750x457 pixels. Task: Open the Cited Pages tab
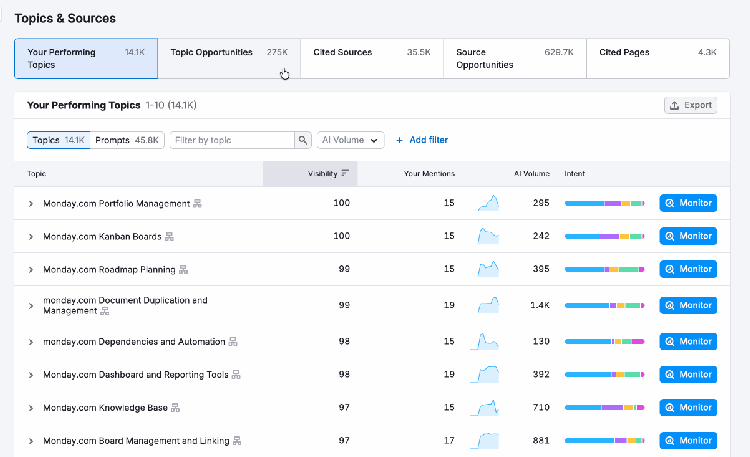(x=658, y=58)
